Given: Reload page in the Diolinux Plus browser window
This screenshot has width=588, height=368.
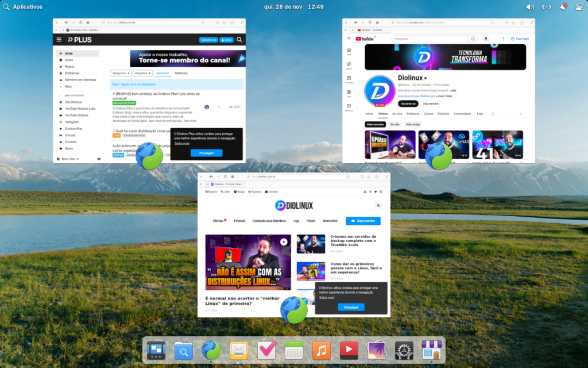Looking at the screenshot, I should [x=80, y=22].
